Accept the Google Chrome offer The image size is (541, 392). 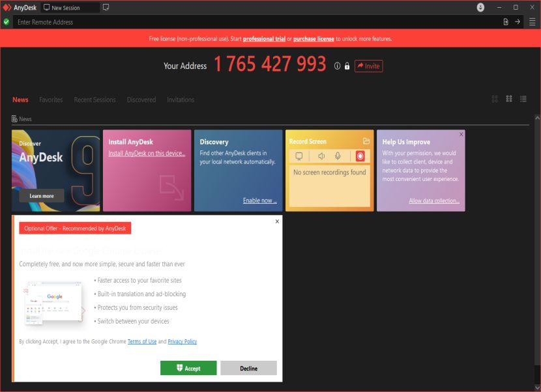tap(188, 368)
